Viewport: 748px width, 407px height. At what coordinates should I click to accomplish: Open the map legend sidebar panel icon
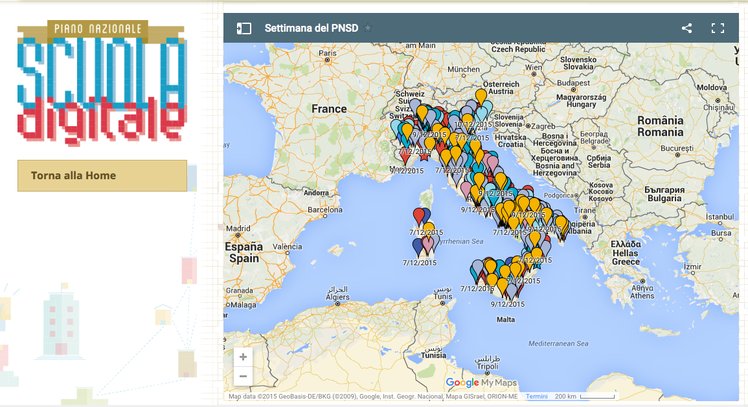coord(244,28)
